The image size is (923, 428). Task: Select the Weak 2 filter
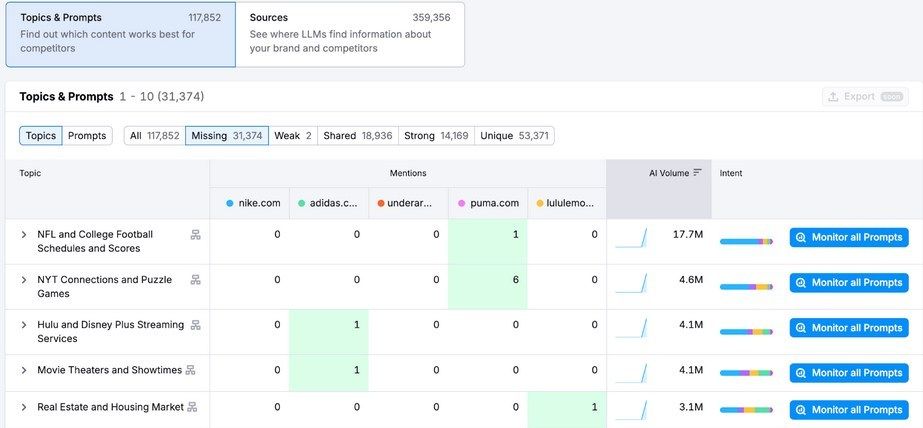[293, 135]
